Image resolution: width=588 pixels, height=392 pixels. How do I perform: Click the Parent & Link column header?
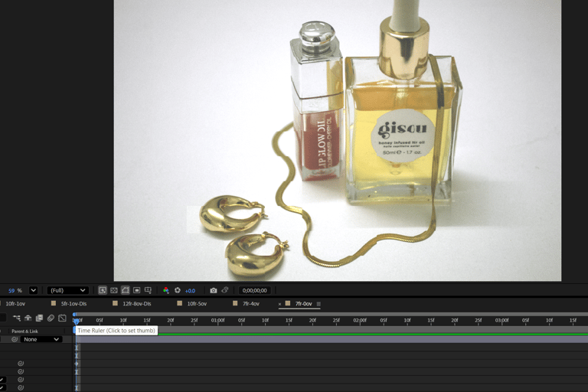[x=24, y=332]
